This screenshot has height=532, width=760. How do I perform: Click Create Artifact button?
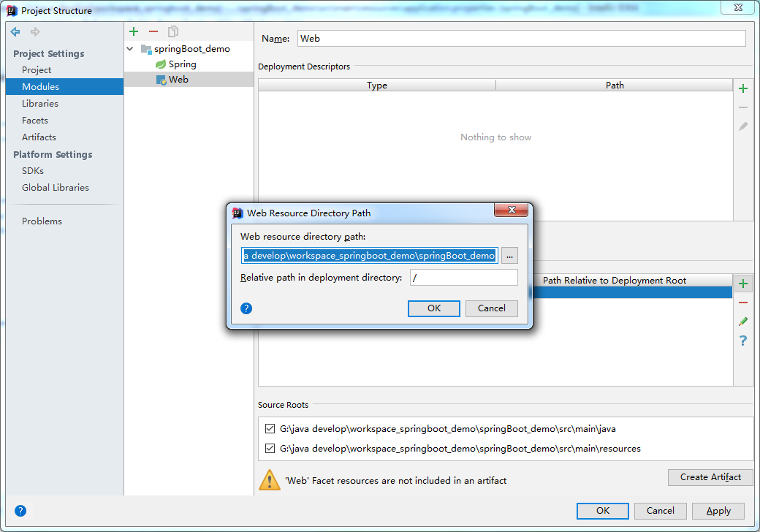tap(710, 477)
